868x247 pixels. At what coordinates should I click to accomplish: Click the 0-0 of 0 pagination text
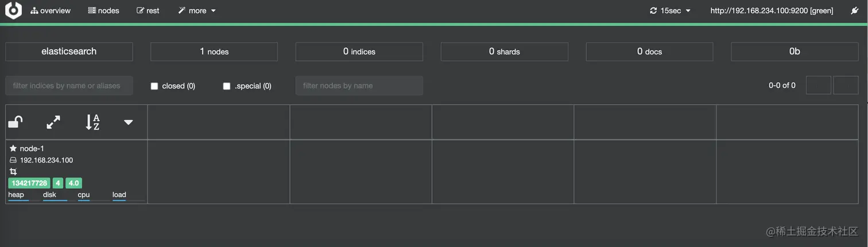click(782, 86)
